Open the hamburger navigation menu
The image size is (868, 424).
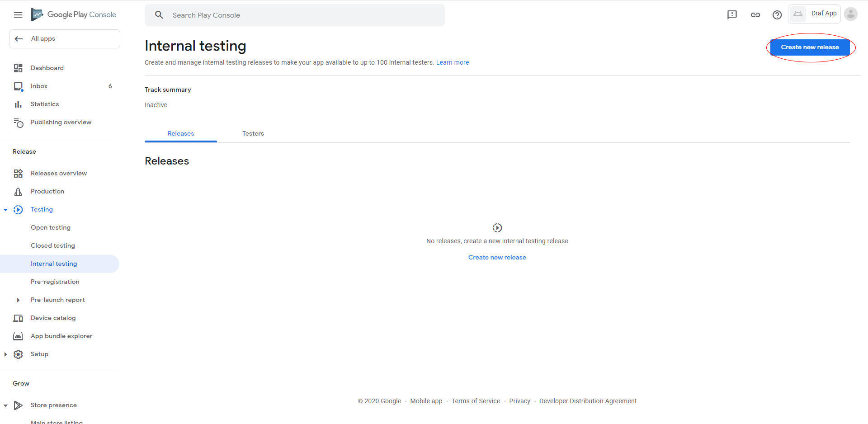(18, 15)
